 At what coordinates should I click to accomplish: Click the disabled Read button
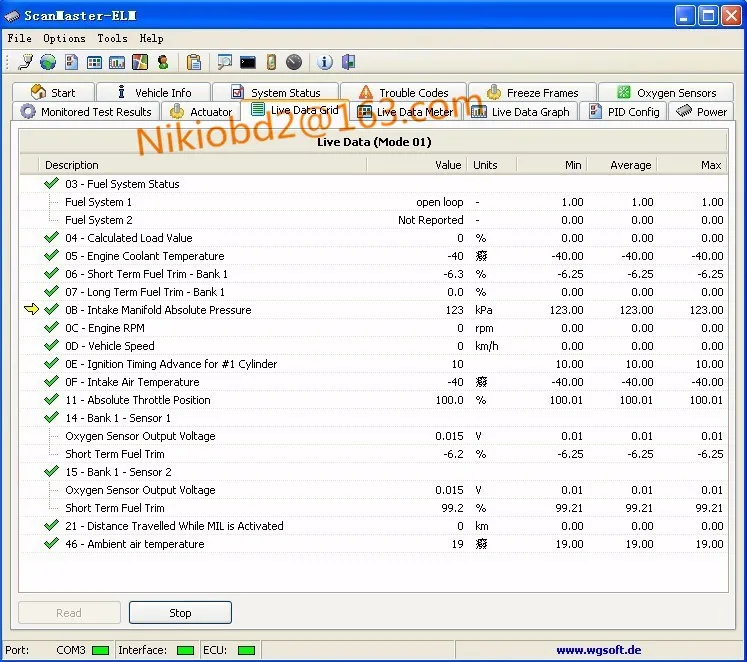(x=69, y=612)
